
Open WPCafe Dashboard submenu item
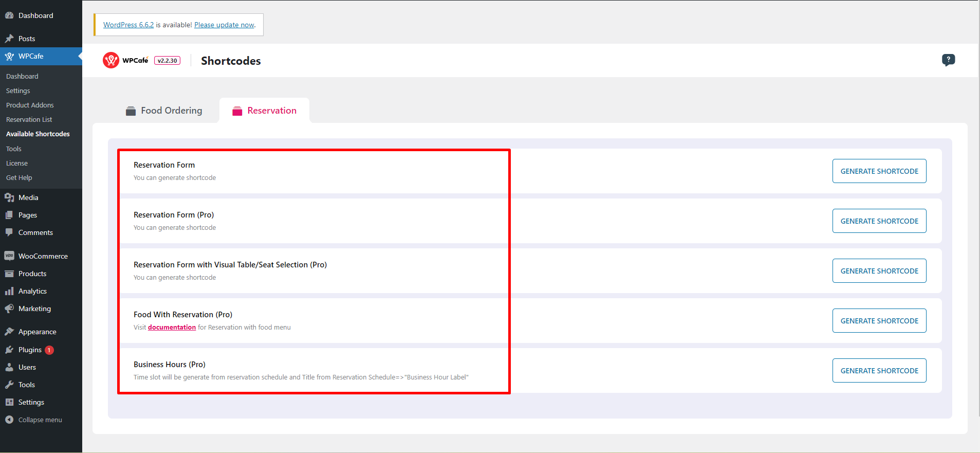coord(22,76)
